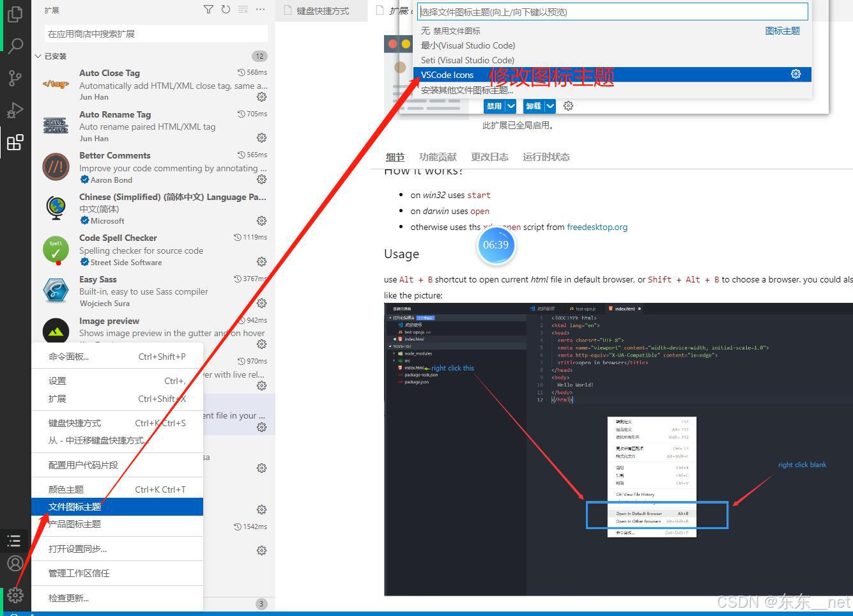Click the Image preview extension logo
This screenshot has width=853, height=616.
pos(56,331)
